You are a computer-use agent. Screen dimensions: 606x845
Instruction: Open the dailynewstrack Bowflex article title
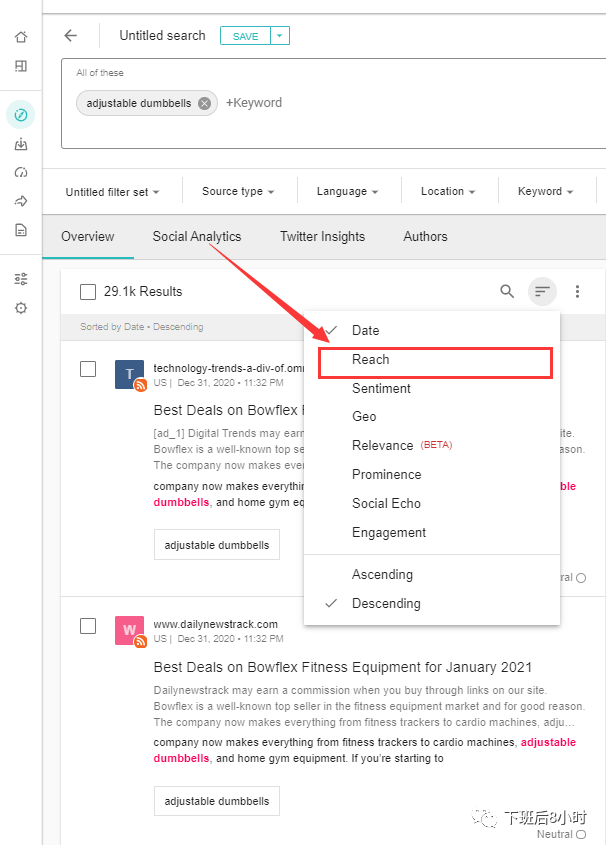click(342, 667)
